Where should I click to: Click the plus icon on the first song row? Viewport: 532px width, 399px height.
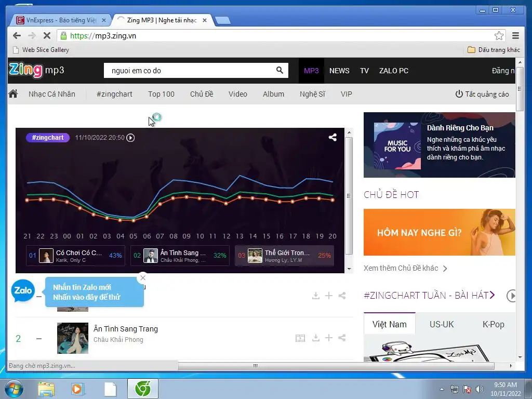[328, 296]
